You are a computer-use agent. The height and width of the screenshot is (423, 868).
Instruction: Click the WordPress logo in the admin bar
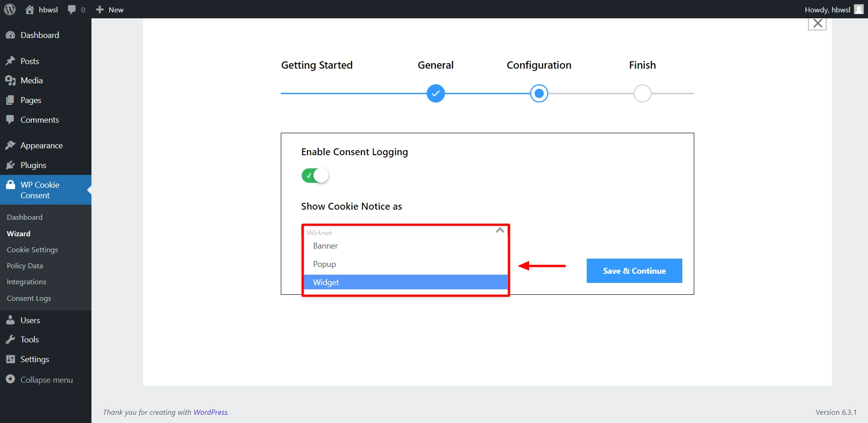point(10,9)
